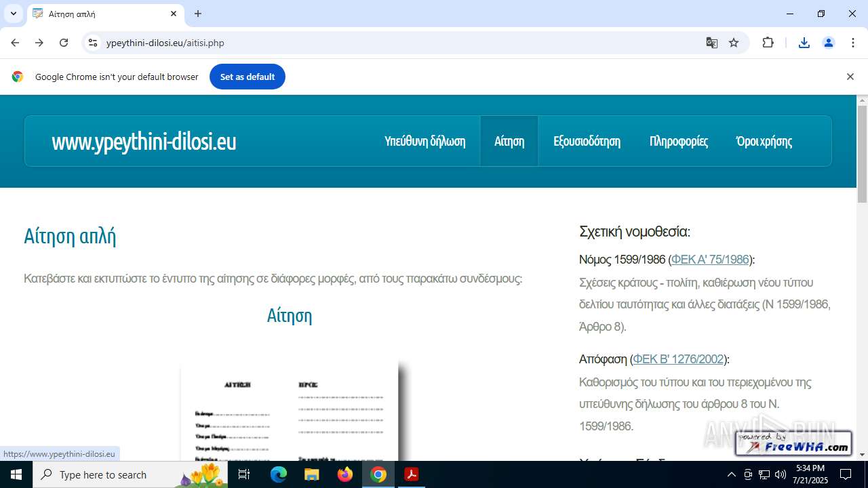The width and height of the screenshot is (868, 488).
Task: Open Adobe Acrobat from the taskbar
Action: 412,474
